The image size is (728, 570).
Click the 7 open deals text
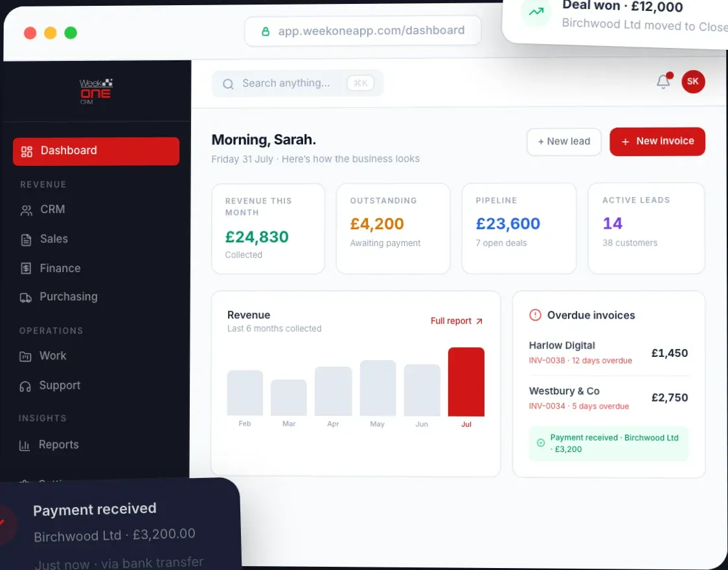(x=501, y=244)
